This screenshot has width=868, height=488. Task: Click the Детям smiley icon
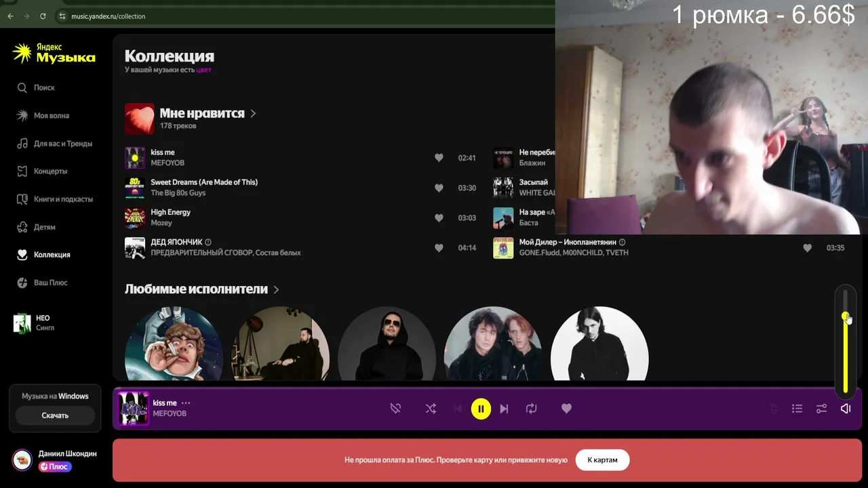click(22, 226)
